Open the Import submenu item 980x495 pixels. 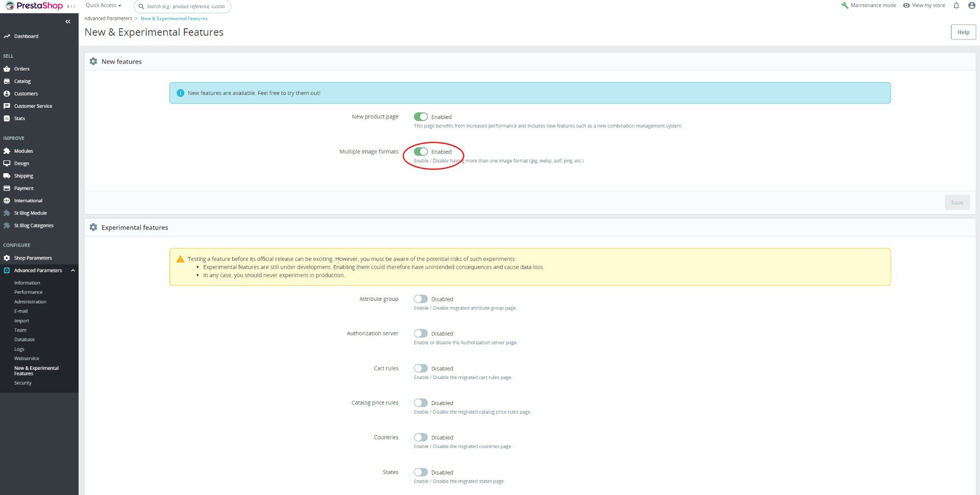pos(21,321)
